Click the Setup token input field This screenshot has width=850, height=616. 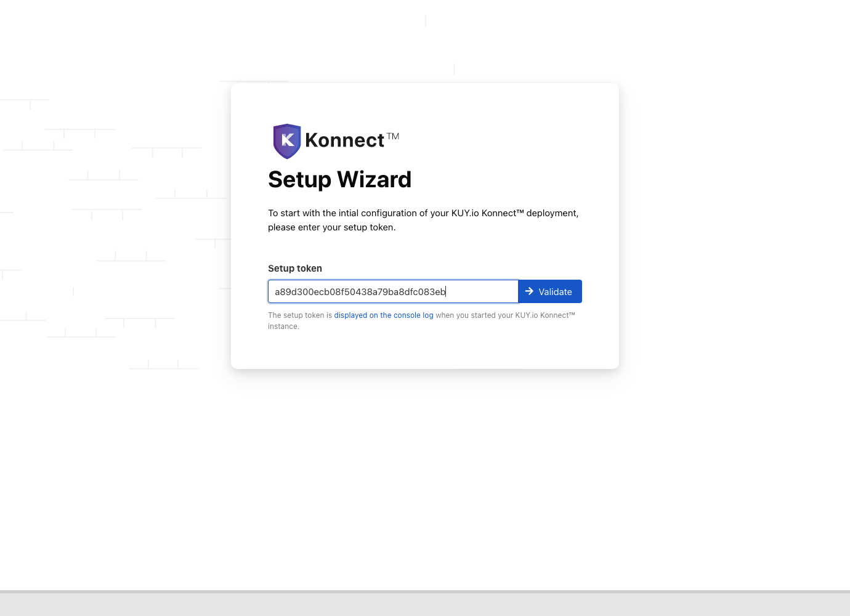coord(393,291)
